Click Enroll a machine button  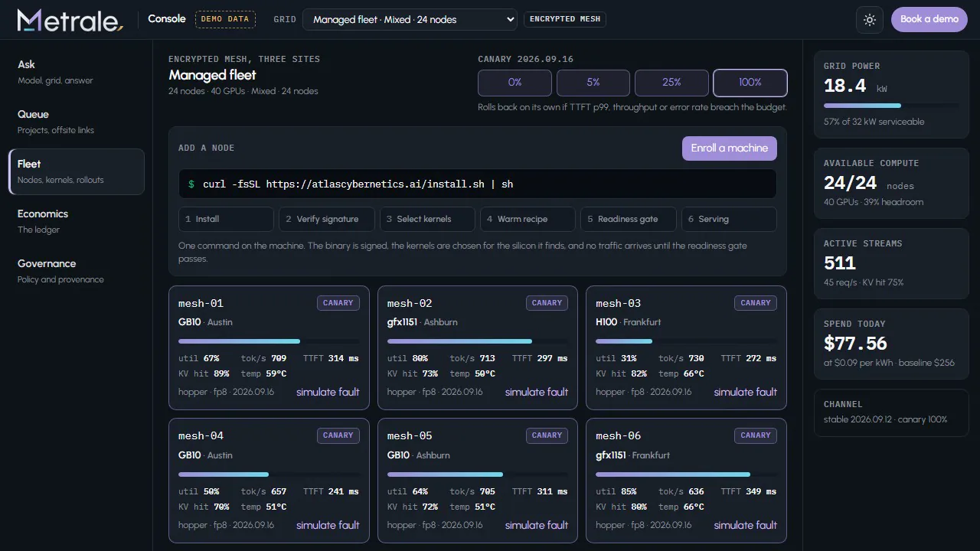click(730, 148)
